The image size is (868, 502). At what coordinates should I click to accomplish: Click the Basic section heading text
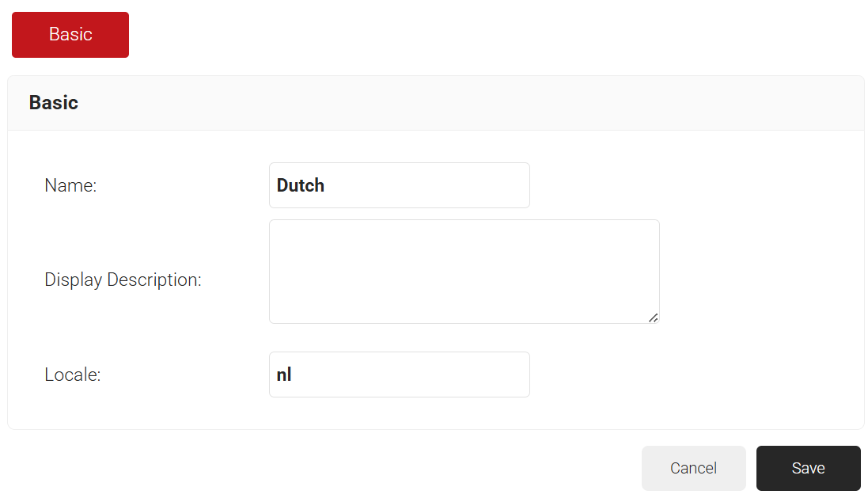[54, 102]
